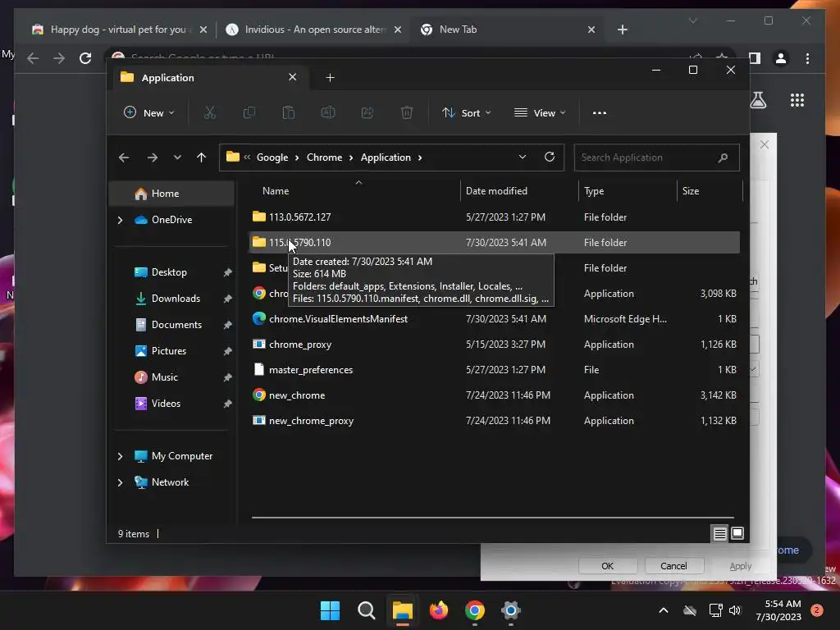Open Chrome's three-dot menu
Screen dimensions: 840x630
[x=807, y=58]
